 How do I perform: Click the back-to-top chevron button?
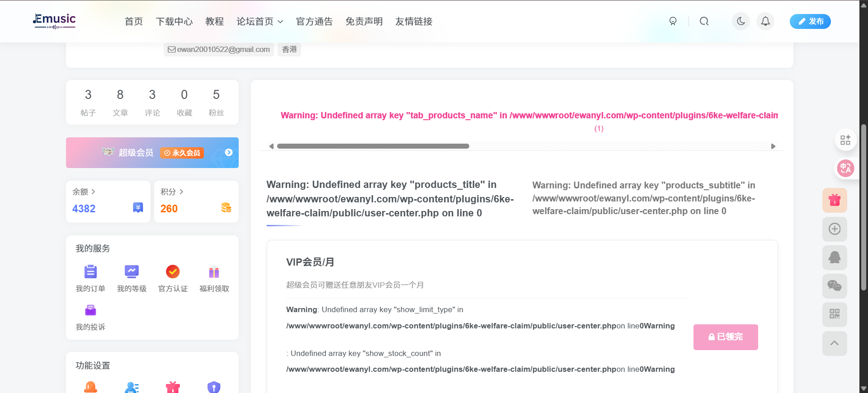pos(835,343)
